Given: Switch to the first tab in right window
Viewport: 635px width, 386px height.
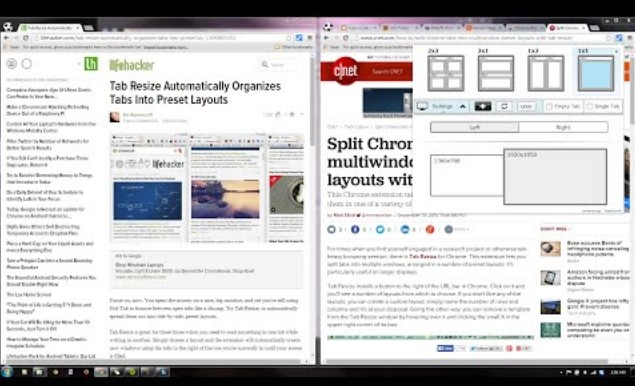Looking at the screenshot, I should tap(358, 28).
